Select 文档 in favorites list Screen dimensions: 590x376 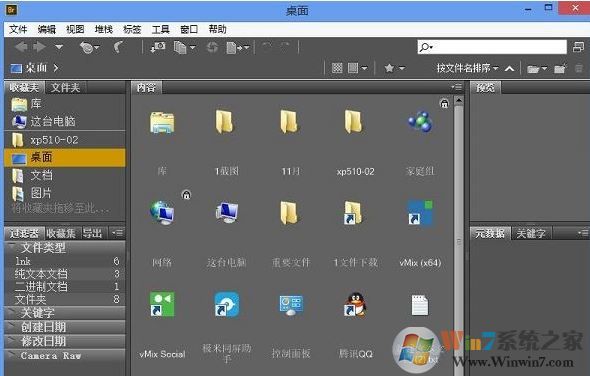(x=65, y=175)
